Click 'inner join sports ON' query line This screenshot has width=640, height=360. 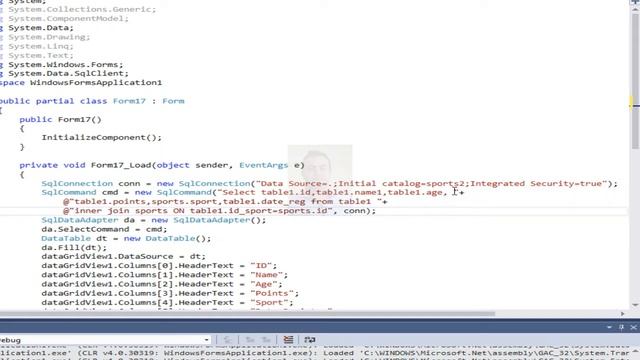[198, 211]
